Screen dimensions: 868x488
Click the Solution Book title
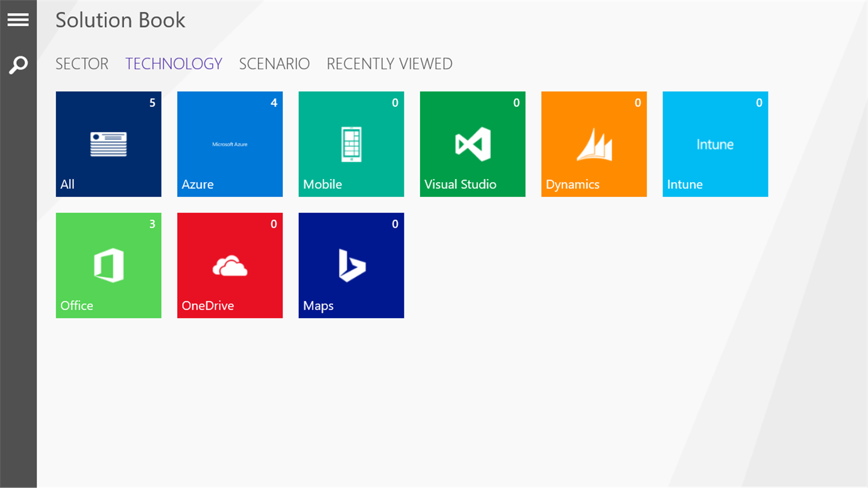(x=121, y=20)
